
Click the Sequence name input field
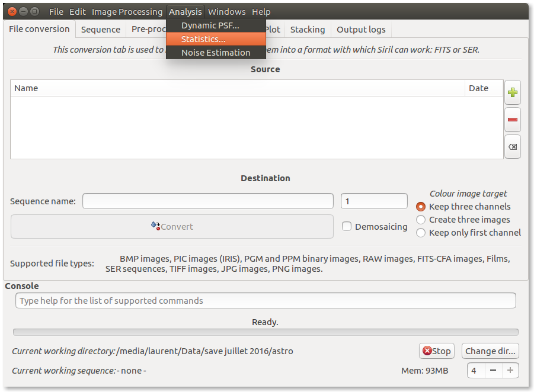click(207, 201)
